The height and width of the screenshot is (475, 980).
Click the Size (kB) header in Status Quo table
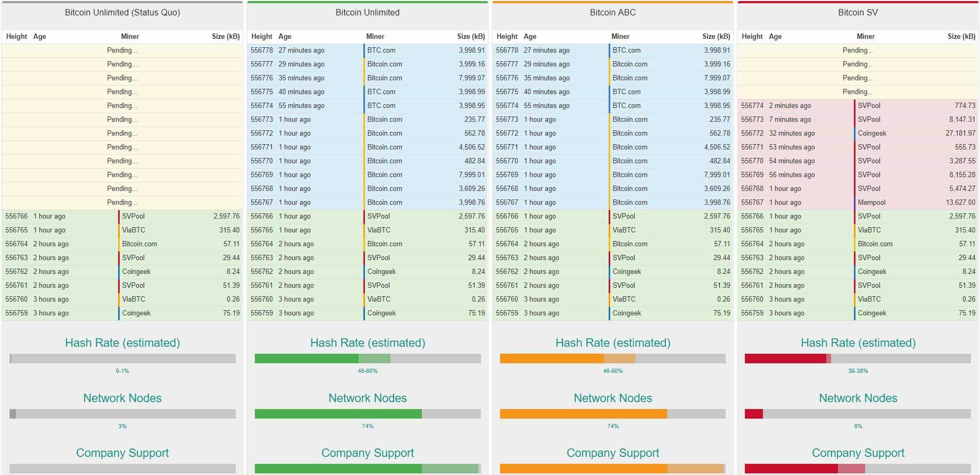(226, 36)
